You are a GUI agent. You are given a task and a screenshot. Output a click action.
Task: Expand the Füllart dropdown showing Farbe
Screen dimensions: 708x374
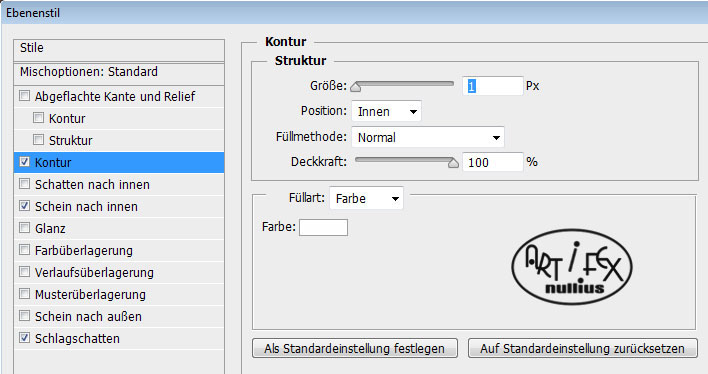[366, 198]
